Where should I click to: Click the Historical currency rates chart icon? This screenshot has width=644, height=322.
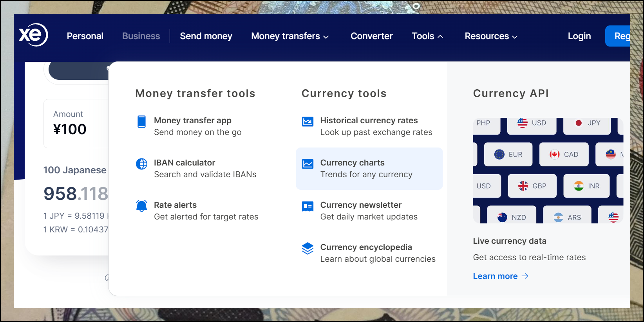[308, 122]
